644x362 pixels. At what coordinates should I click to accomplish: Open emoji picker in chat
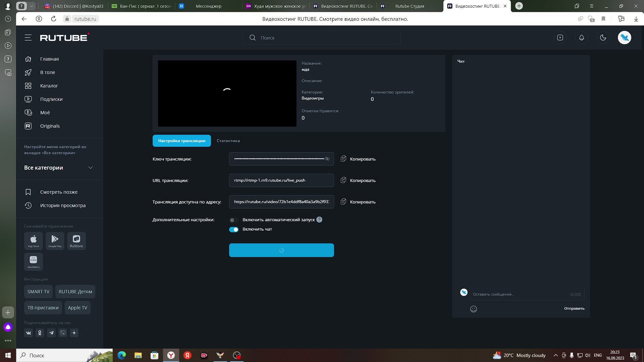474,309
